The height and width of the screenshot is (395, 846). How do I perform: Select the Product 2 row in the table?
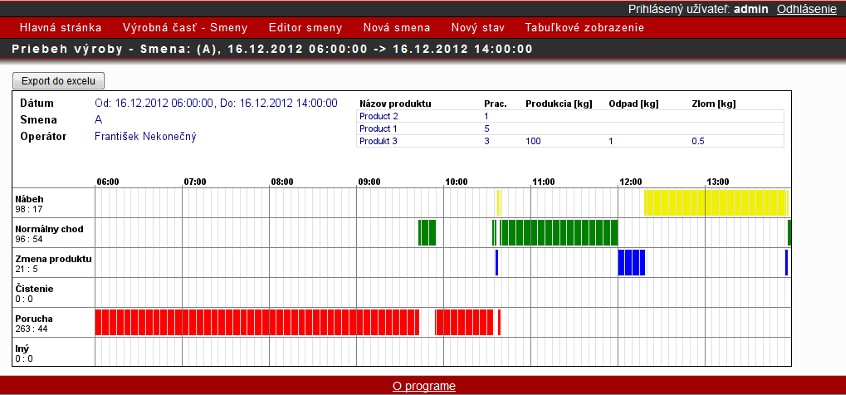pyautogui.click(x=570, y=115)
